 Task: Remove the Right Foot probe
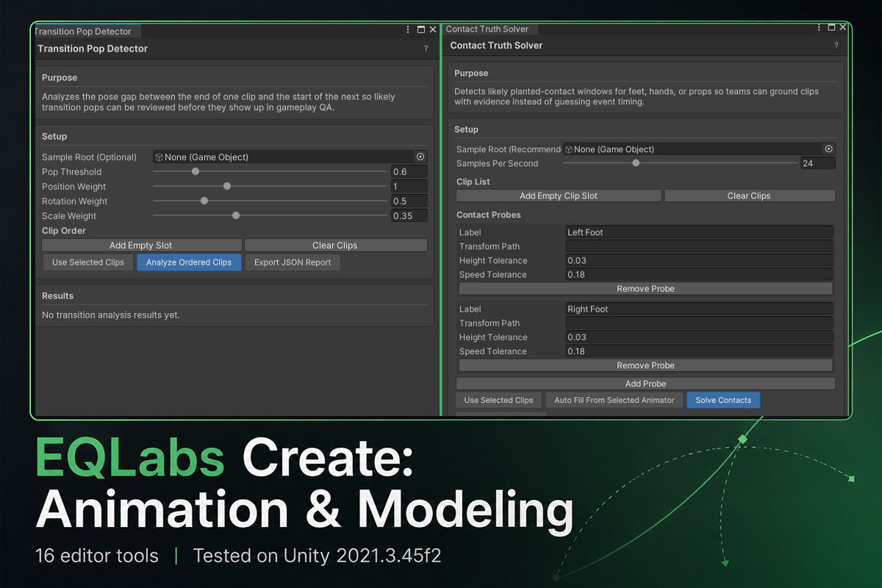pos(645,365)
